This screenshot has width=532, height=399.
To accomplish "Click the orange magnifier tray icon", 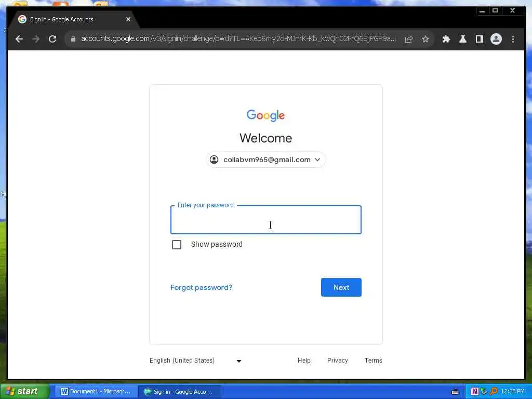I will pyautogui.click(x=494, y=392).
